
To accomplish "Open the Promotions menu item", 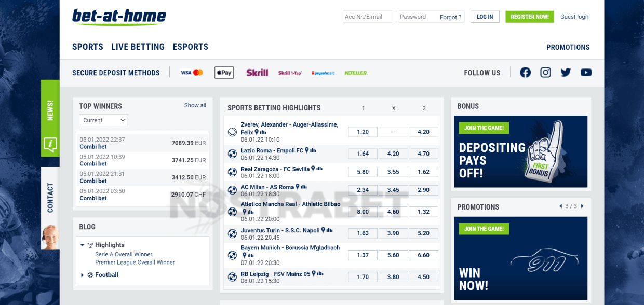I will (x=568, y=47).
